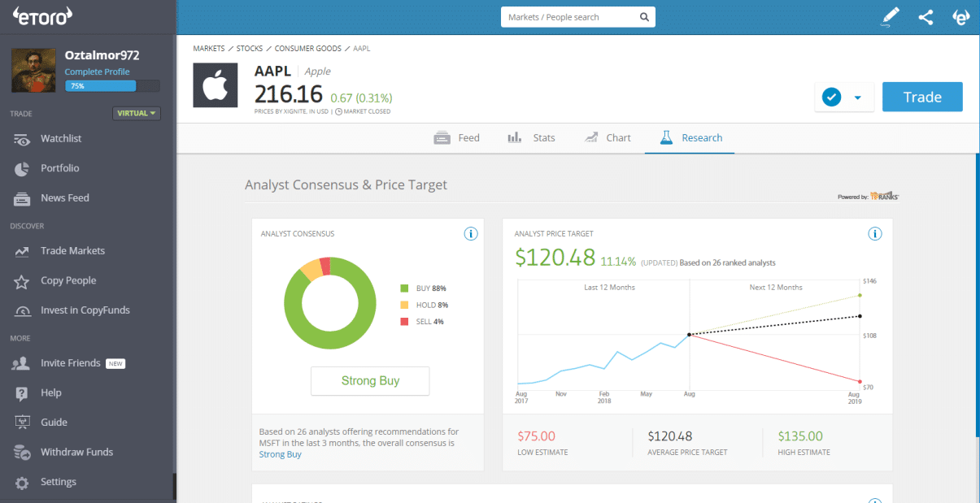Open Portfolio pie chart icon

[x=23, y=168]
